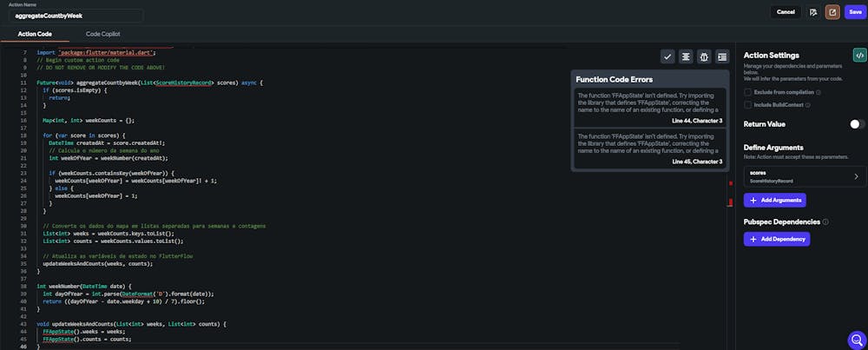Viewport: 868px width, 350px height.
Task: Check the Include BuildContext option
Action: [x=748, y=104]
